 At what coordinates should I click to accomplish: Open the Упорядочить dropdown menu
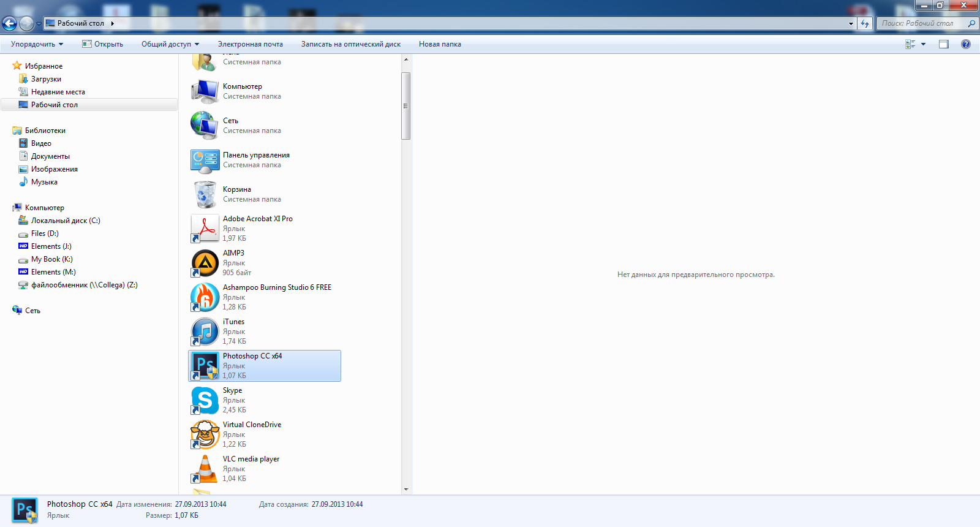pyautogui.click(x=37, y=44)
